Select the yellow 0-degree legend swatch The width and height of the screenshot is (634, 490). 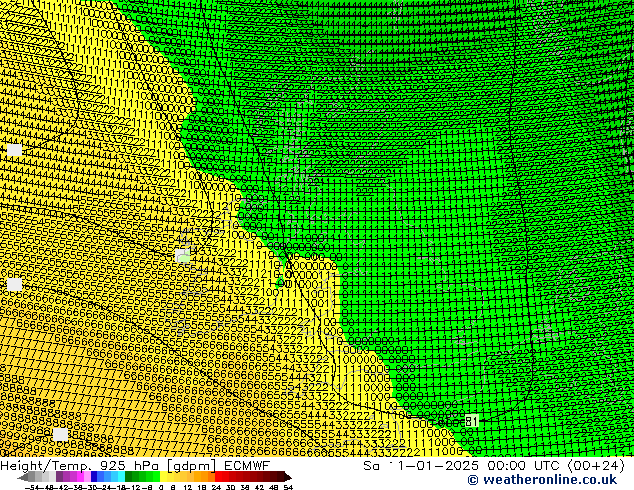coord(163,476)
